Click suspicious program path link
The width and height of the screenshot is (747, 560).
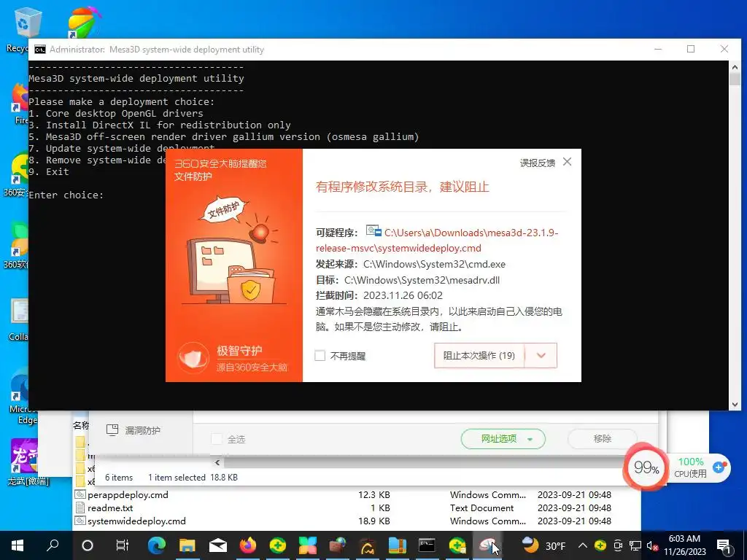point(437,241)
